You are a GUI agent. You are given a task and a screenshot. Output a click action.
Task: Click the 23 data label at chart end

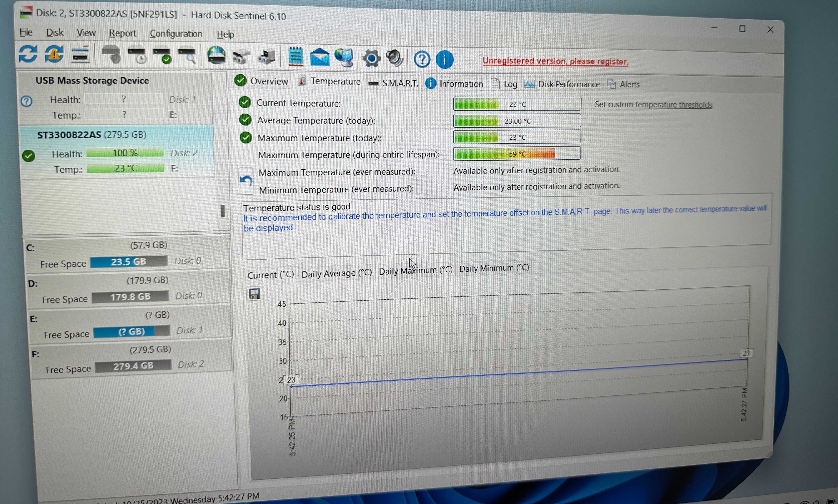click(746, 353)
